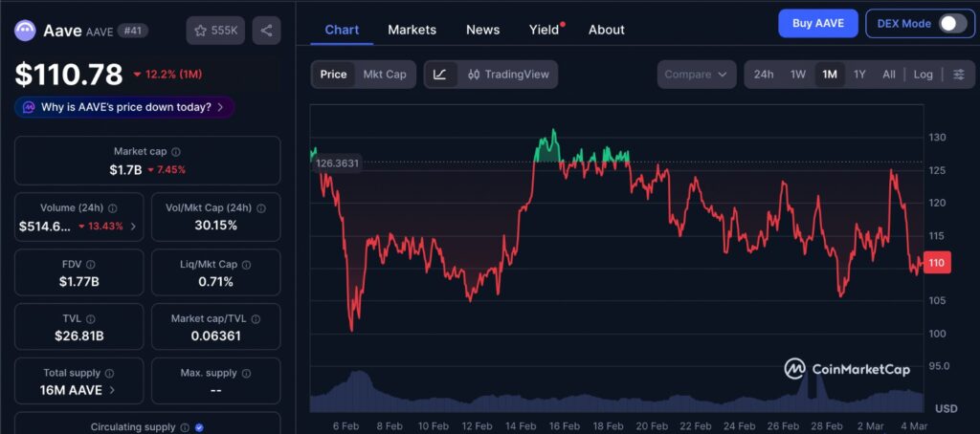Viewport: 980px width, 434px height.
Task: Set chart range to 24h
Action: [763, 75]
